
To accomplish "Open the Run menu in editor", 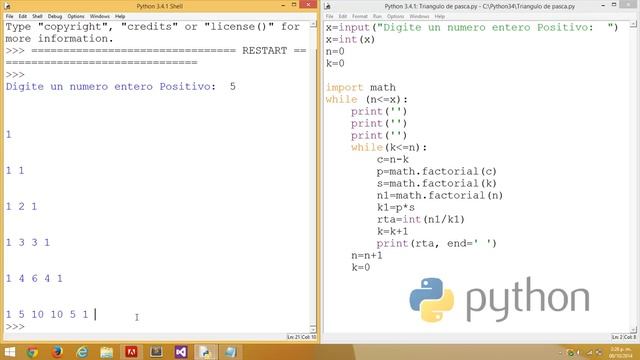I will [377, 16].
